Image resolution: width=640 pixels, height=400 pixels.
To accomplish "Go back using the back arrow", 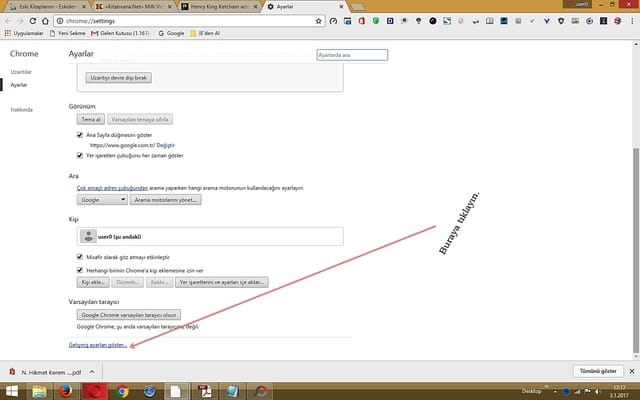I will point(9,21).
